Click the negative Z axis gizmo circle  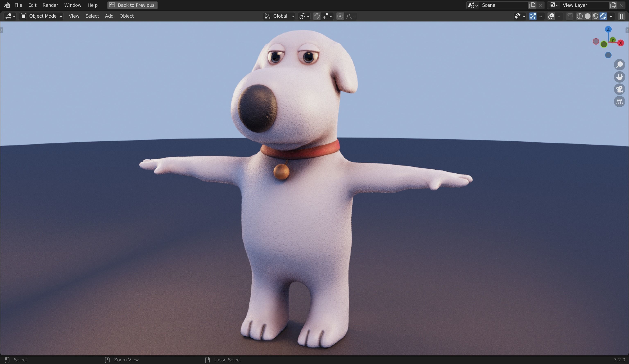pyautogui.click(x=608, y=55)
